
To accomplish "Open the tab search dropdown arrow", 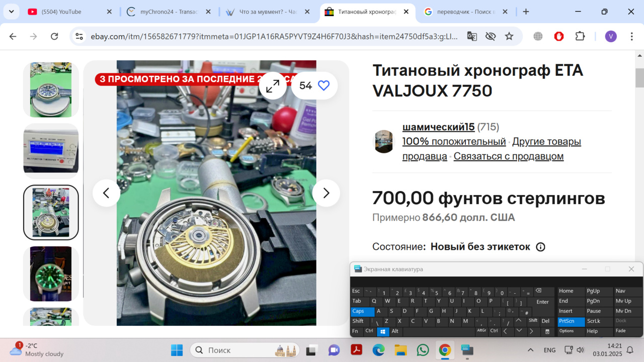I will 11,12.
